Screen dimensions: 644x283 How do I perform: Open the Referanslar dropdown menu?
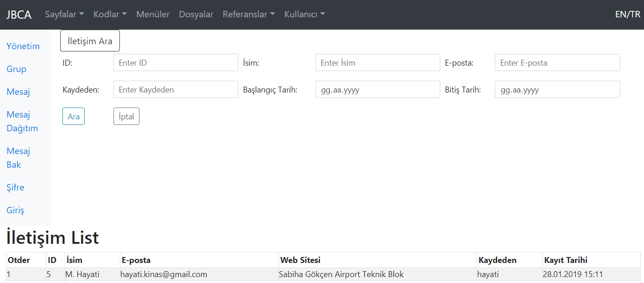(248, 14)
